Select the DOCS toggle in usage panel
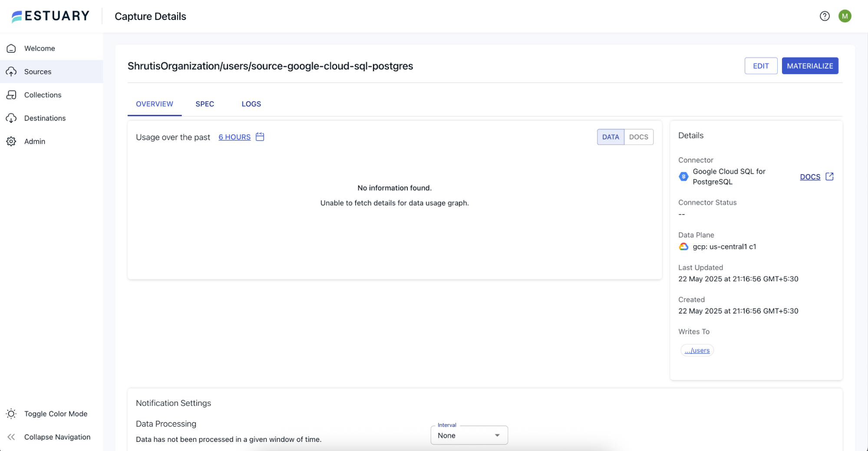Image resolution: width=868 pixels, height=451 pixels. point(638,137)
